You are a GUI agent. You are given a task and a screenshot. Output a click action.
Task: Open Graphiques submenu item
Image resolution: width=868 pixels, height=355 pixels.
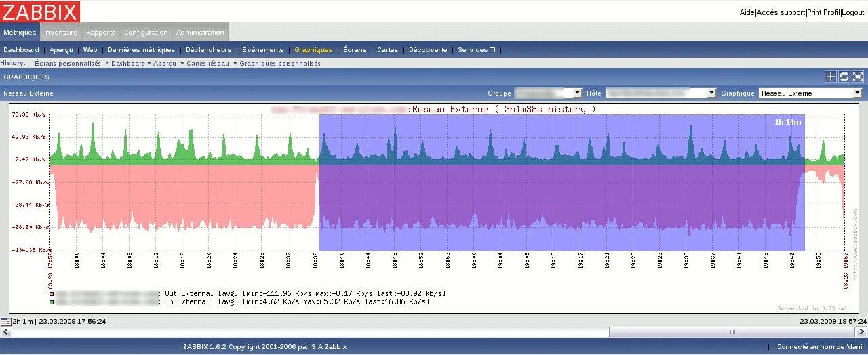click(x=313, y=50)
